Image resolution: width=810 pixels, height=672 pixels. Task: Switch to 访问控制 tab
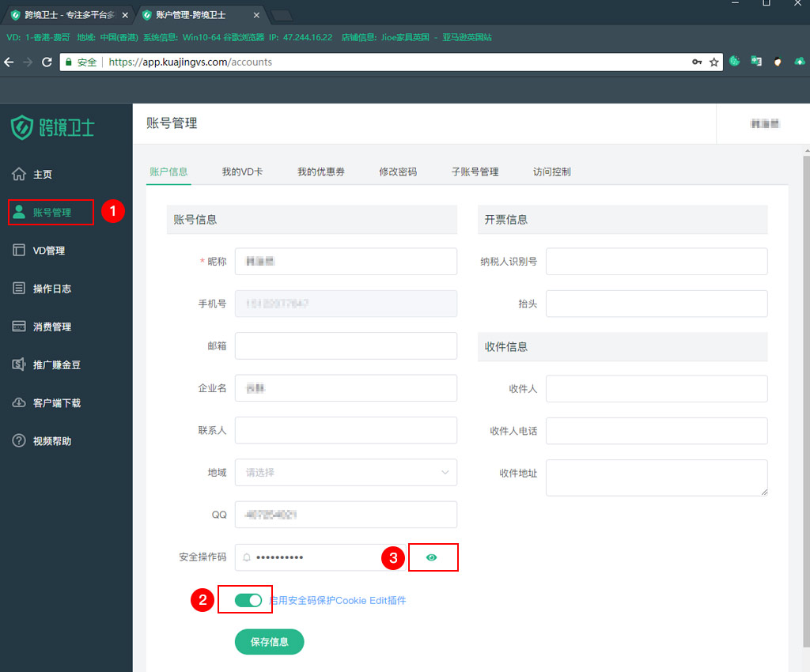[551, 172]
